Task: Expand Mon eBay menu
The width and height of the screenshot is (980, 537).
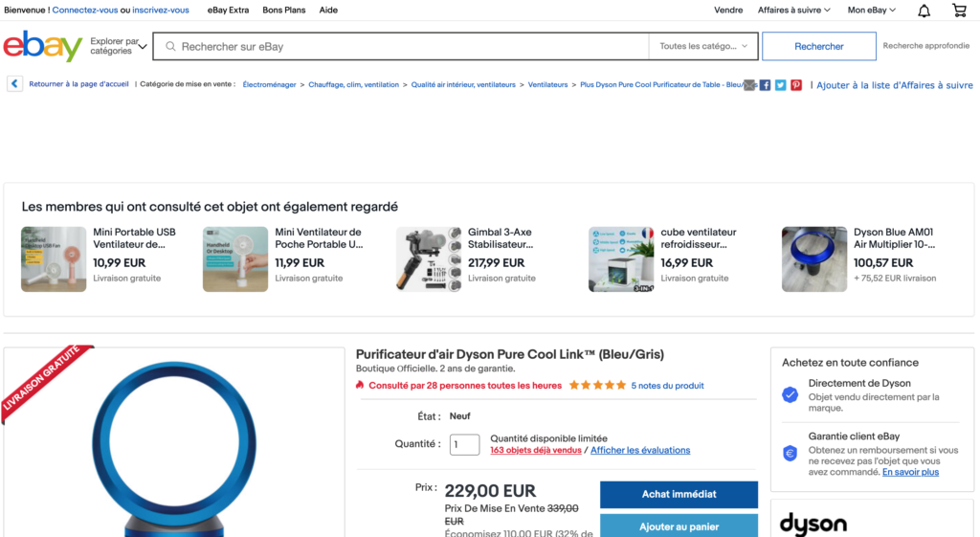Action: point(871,10)
